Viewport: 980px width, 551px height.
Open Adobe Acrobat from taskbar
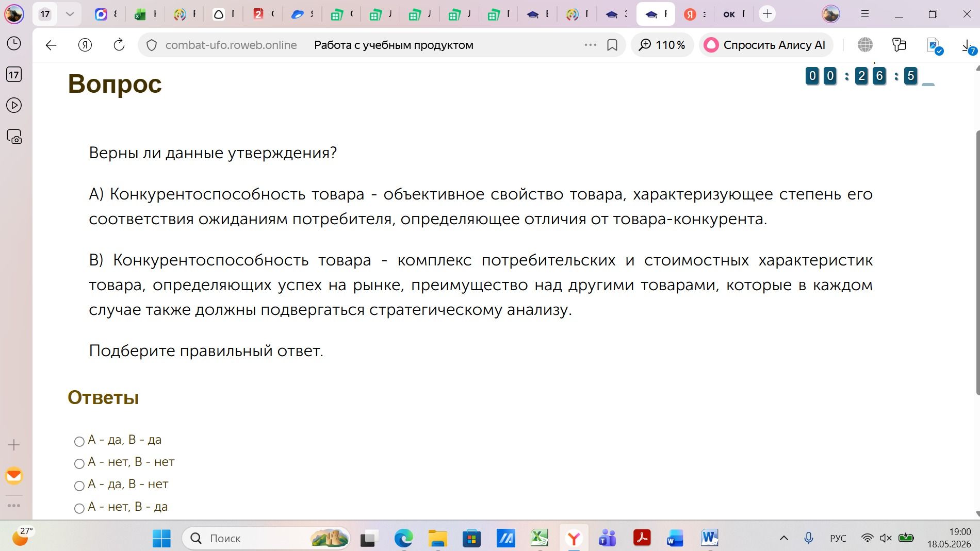coord(642,539)
